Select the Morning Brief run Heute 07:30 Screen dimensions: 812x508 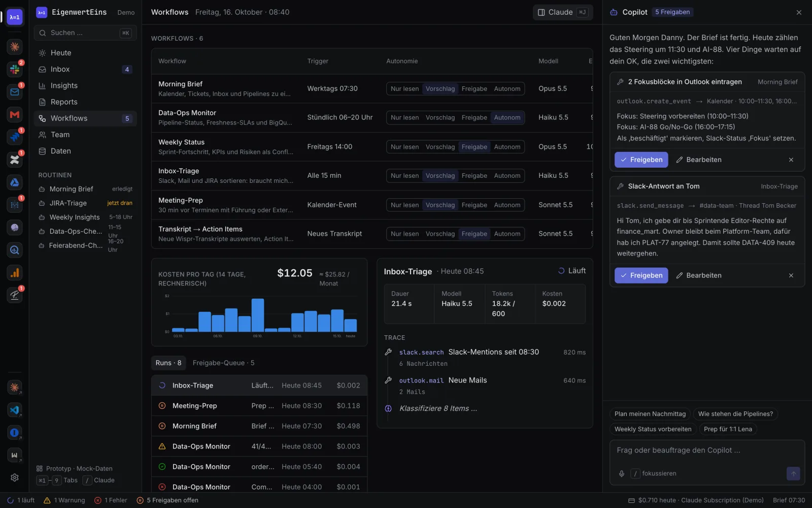259,426
